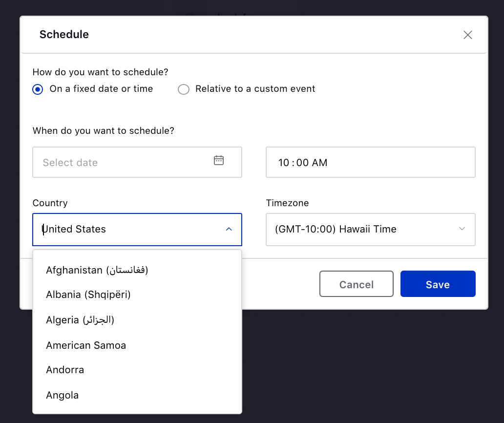Open the Hawaii Time timezone selector
Viewport: 504px width, 423px height.
click(371, 230)
